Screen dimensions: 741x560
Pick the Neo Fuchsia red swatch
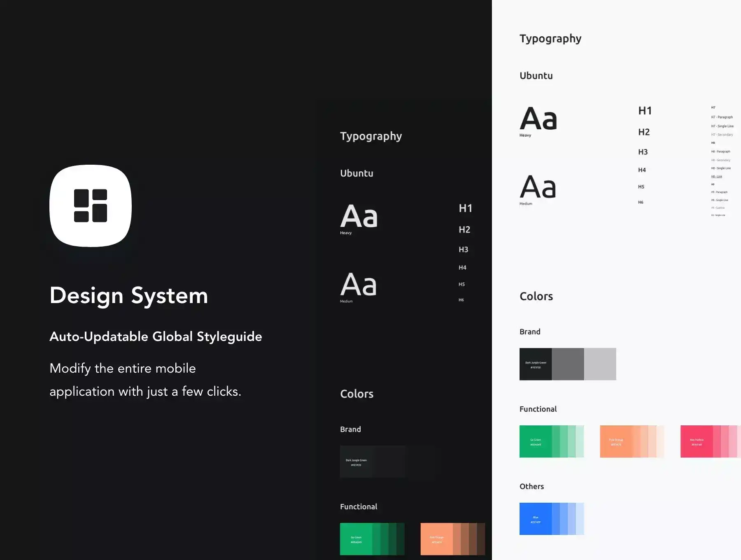pyautogui.click(x=697, y=441)
